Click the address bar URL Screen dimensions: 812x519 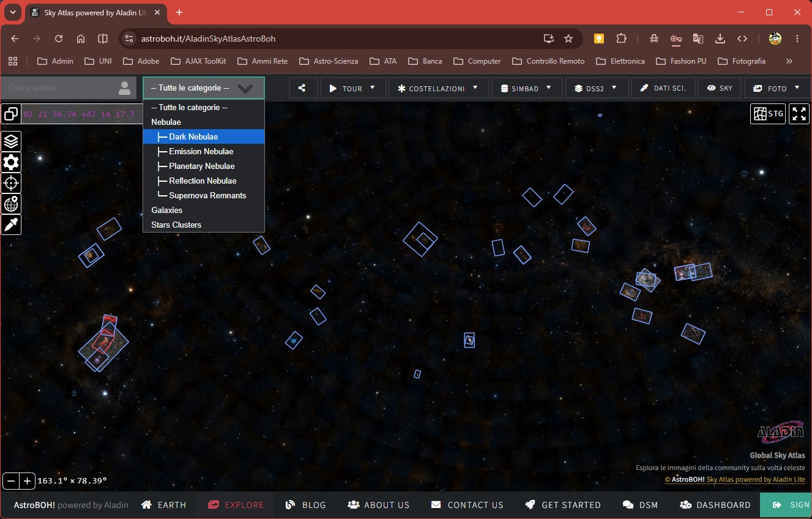pyautogui.click(x=209, y=39)
